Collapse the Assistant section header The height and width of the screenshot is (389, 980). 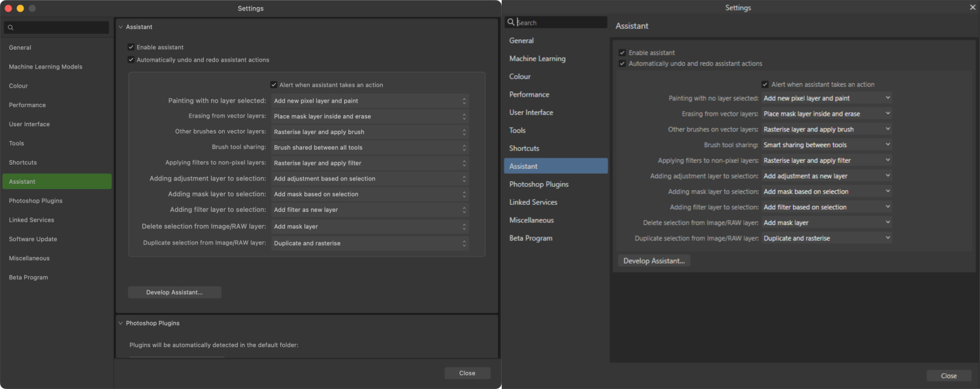[x=121, y=27]
